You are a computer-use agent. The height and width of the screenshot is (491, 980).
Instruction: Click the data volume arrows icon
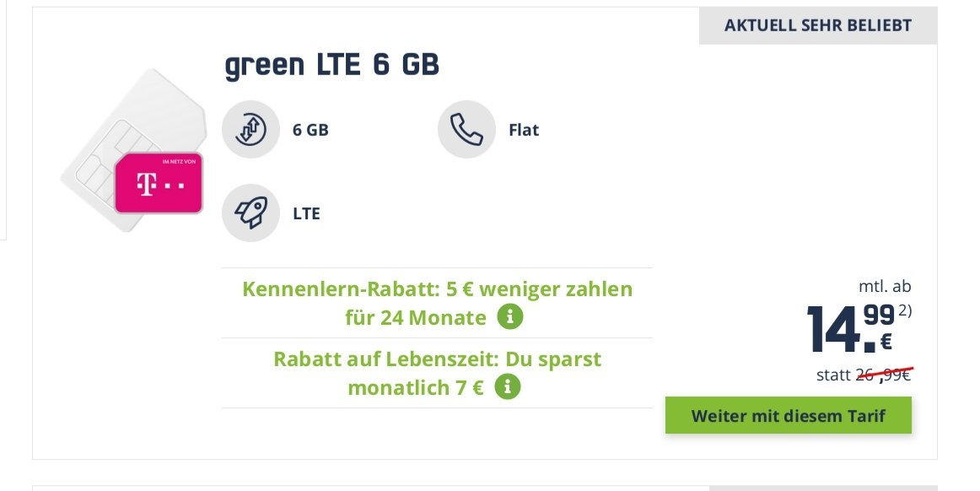pos(250,129)
